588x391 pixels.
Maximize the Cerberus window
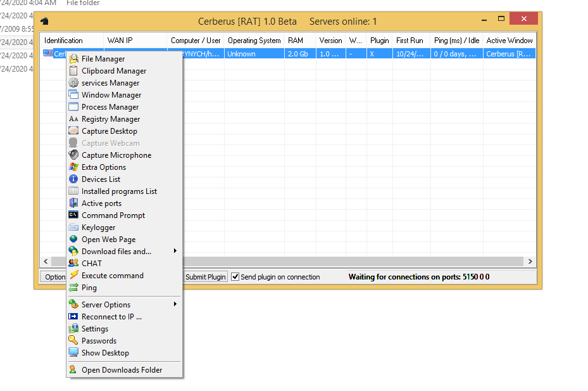click(x=501, y=19)
